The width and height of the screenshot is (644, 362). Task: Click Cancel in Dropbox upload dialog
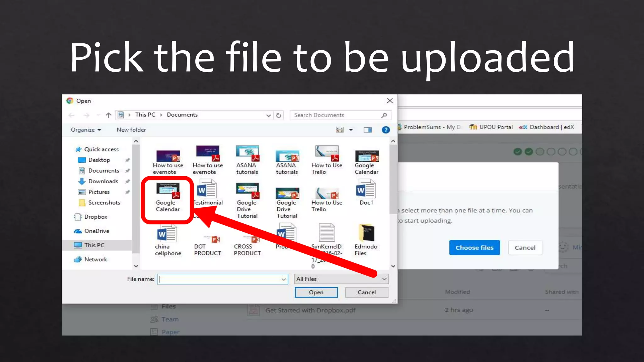tap(525, 248)
